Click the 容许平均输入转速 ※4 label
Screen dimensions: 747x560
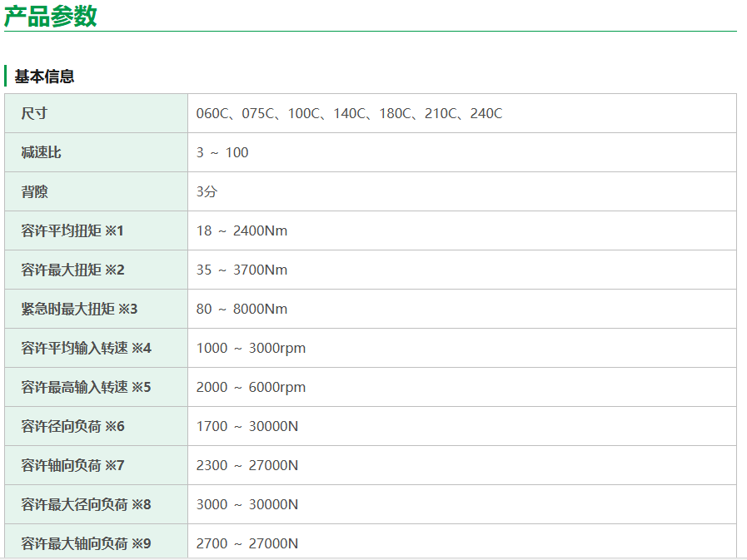pos(87,348)
